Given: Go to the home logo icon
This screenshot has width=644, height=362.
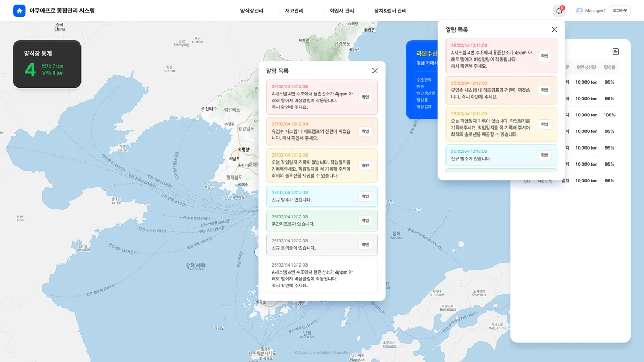Looking at the screenshot, I should point(19,11).
